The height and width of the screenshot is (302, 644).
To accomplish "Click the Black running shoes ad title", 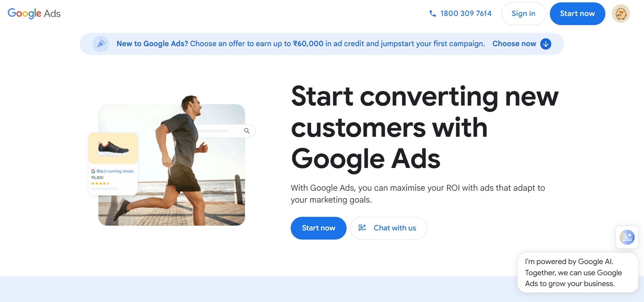I will tap(115, 171).
